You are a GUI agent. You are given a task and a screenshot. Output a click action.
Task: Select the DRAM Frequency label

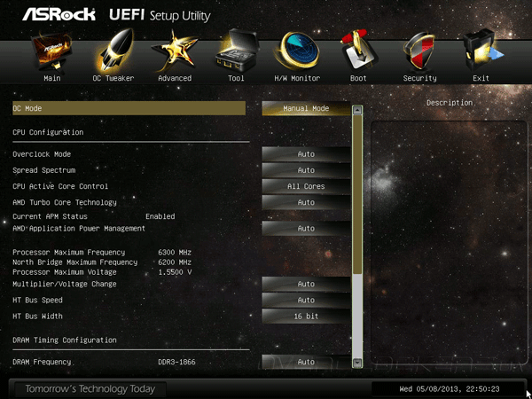(42, 362)
